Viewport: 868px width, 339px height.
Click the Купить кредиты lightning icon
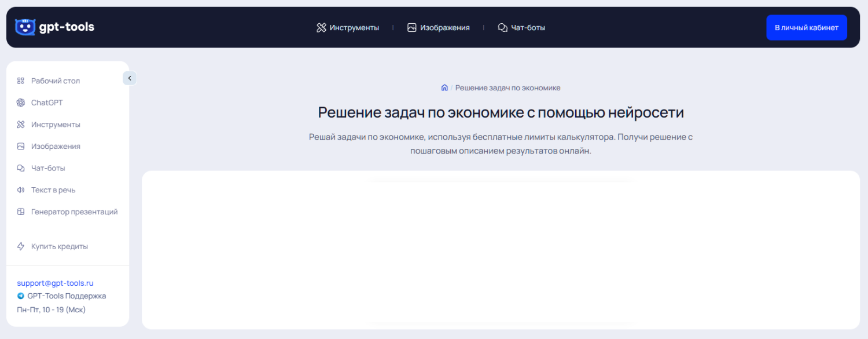tap(20, 246)
